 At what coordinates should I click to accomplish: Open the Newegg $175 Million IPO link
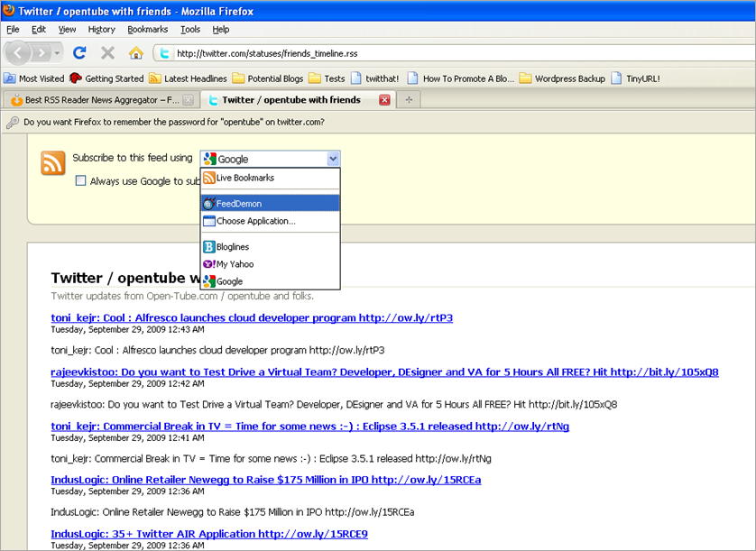point(265,480)
